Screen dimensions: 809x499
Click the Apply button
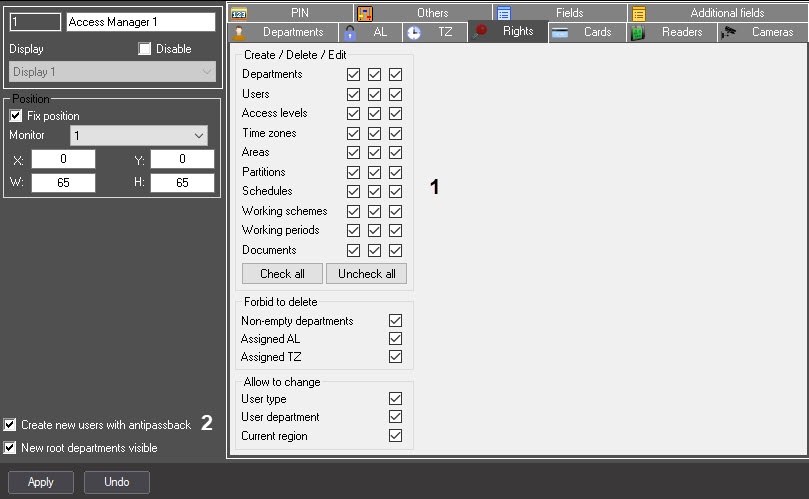[x=41, y=482]
